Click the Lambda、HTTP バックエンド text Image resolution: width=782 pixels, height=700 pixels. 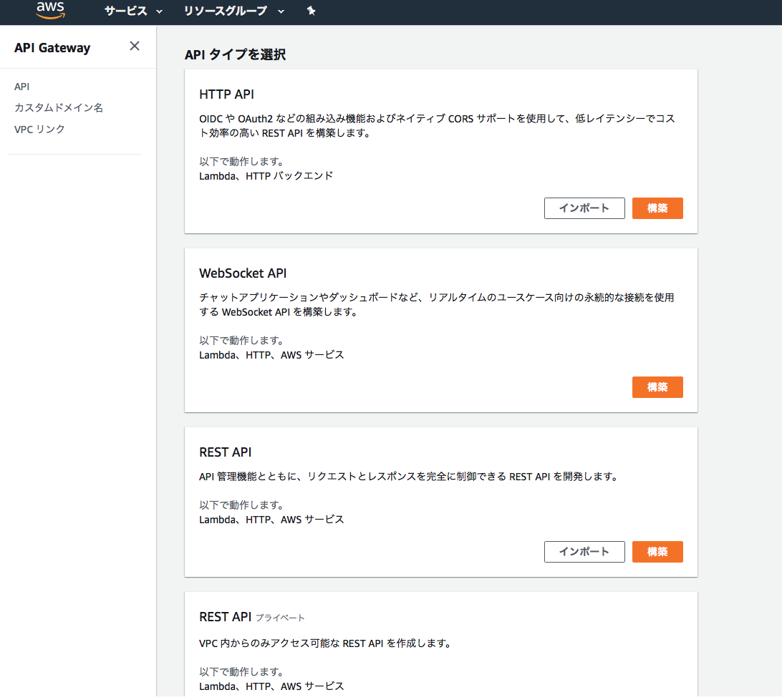[266, 176]
